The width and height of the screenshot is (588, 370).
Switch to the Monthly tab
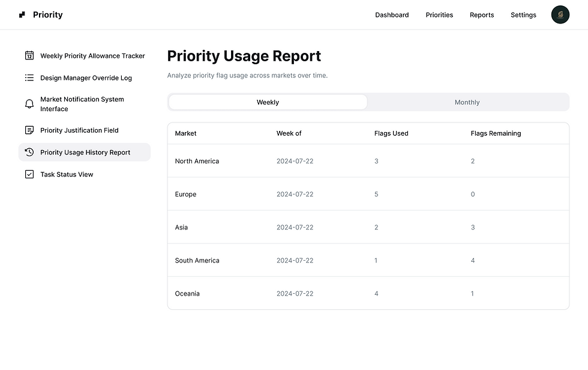[467, 102]
